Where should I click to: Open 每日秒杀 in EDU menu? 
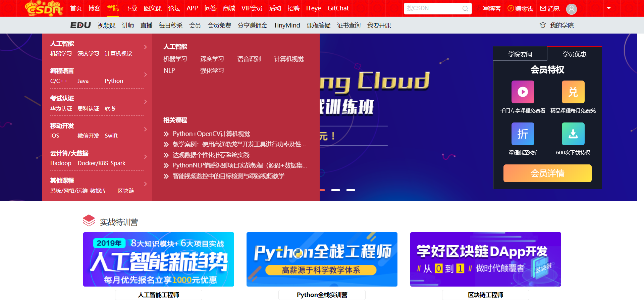tap(171, 26)
